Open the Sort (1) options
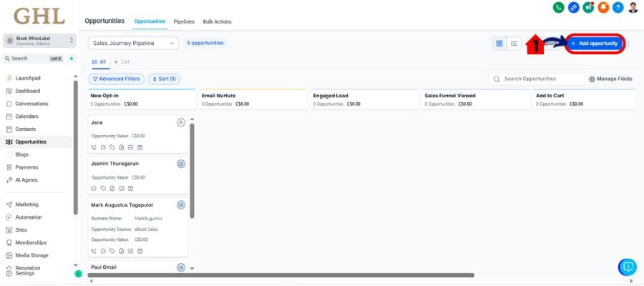 point(164,79)
